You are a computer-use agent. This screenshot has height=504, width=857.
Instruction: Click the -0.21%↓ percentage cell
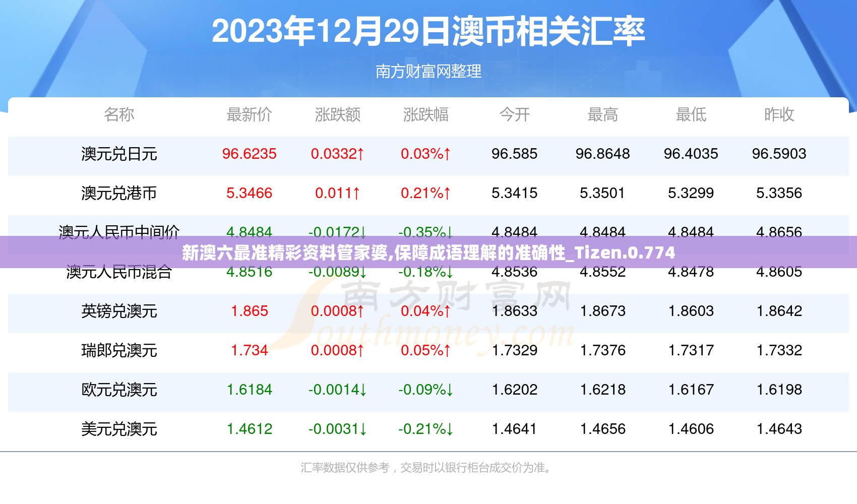[426, 429]
